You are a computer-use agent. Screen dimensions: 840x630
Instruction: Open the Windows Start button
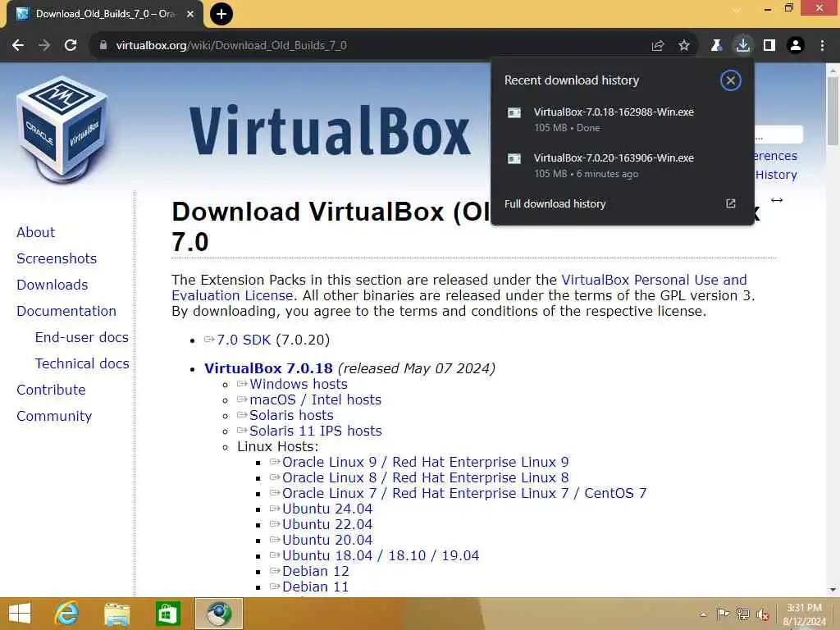[x=20, y=614]
